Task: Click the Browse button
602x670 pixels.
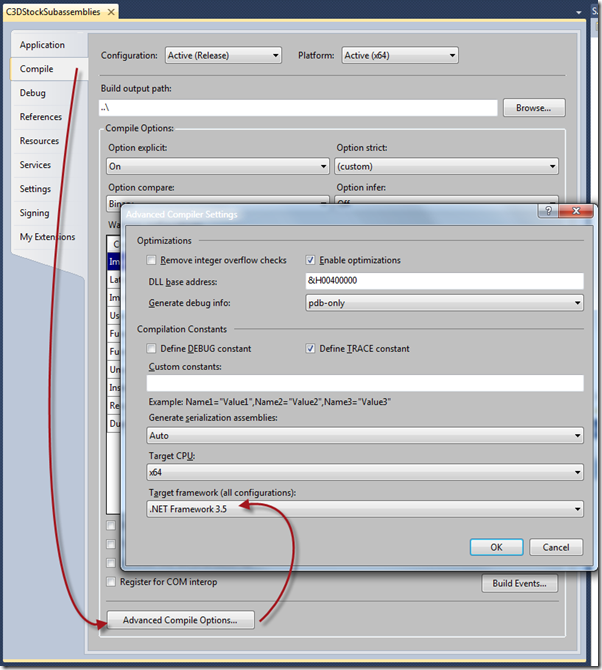Action: 534,108
